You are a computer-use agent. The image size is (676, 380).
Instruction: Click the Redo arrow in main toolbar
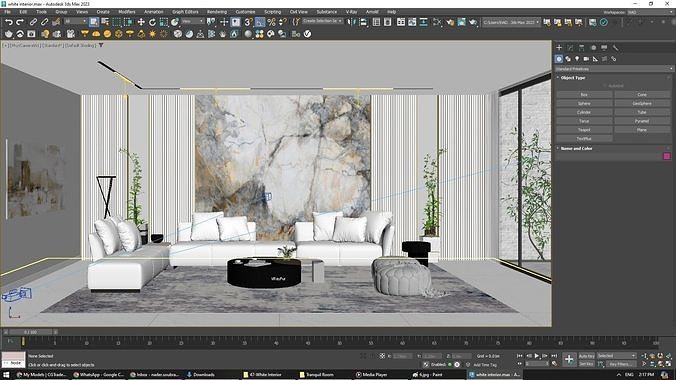(x=20, y=22)
